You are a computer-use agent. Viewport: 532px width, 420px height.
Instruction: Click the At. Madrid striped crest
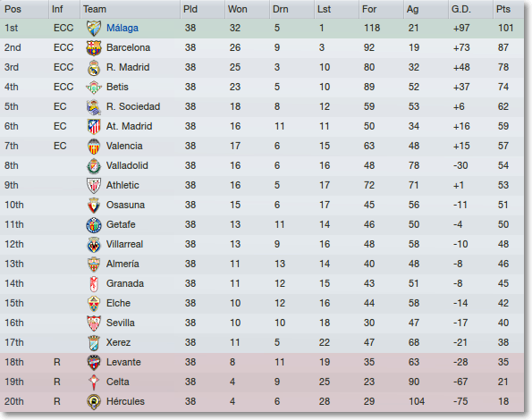pyautogui.click(x=94, y=126)
